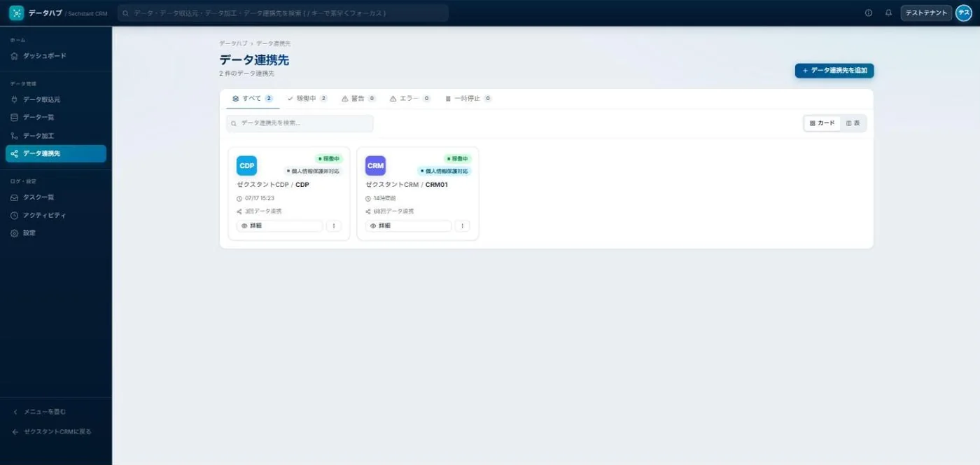The image size is (980, 465).
Task: Click the CDP connector logo icon
Action: click(246, 166)
